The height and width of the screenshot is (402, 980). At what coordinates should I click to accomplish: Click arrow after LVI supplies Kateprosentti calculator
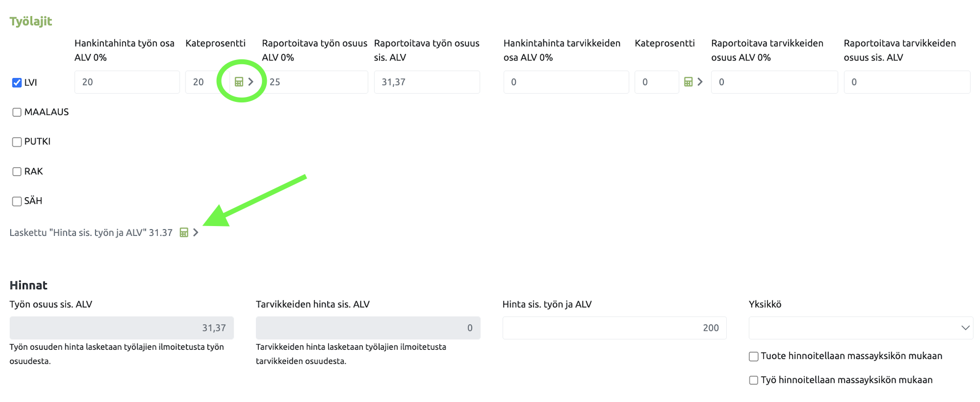pyautogui.click(x=700, y=82)
